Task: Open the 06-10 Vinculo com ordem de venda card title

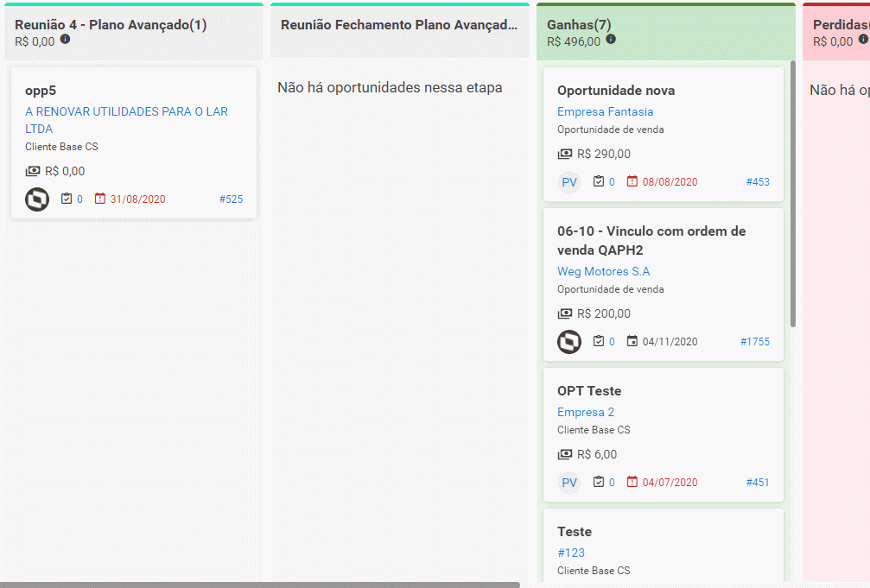Action: click(651, 240)
